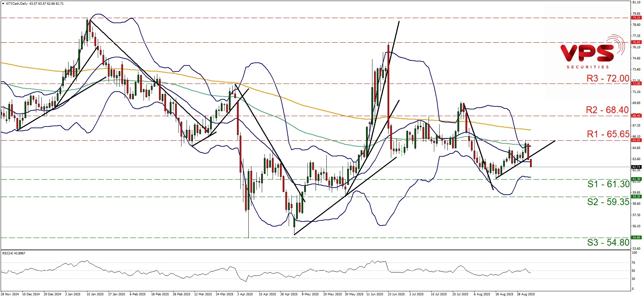Click the RSI(14) indicator label
This screenshot has height=298, width=644.
(x=14, y=253)
